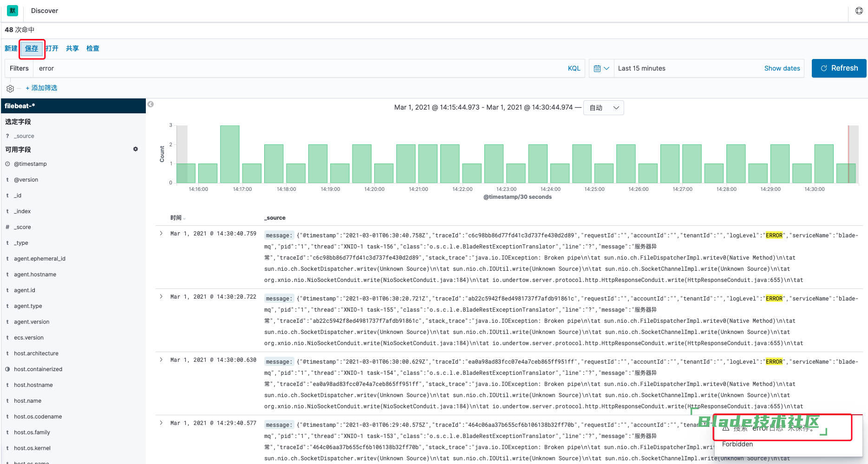Select the agent.hostname field
Screen dimensions: 868x464
35,274
